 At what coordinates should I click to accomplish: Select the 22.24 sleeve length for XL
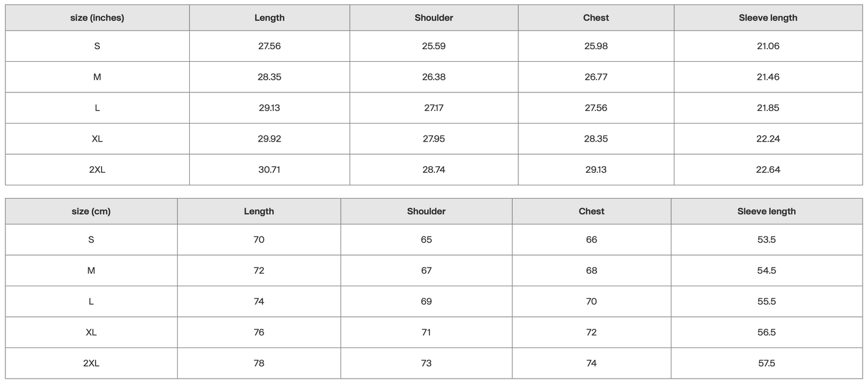(x=768, y=139)
